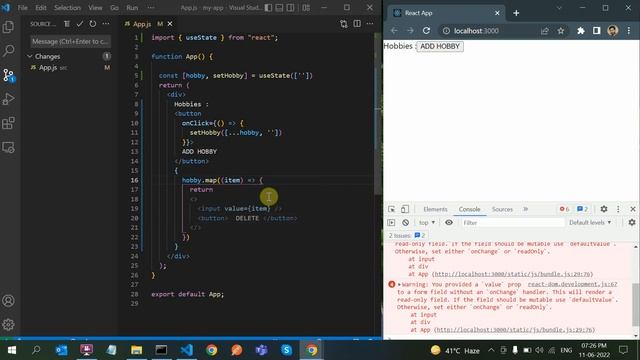Open a new Chrome tab
The image size is (640, 360).
516,13
